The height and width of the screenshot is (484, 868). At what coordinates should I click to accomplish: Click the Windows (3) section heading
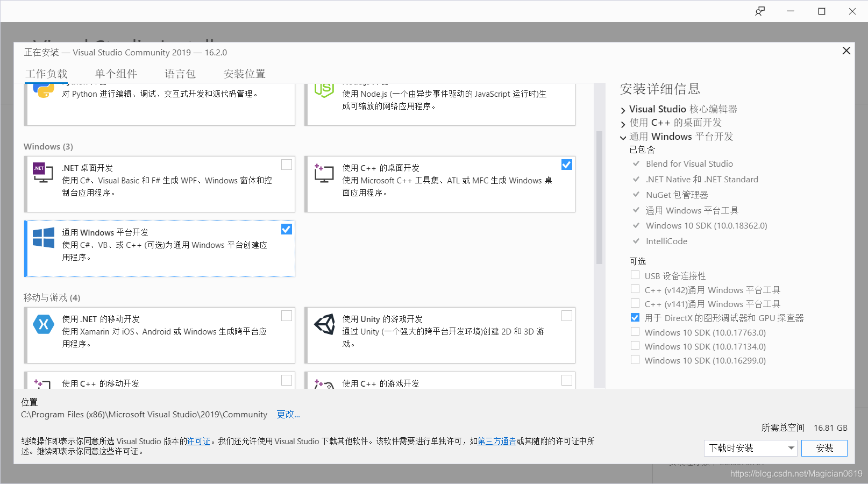[x=48, y=146]
